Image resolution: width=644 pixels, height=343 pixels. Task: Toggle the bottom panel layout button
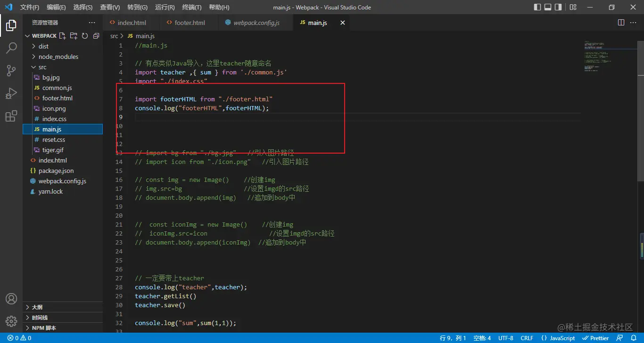click(x=548, y=7)
